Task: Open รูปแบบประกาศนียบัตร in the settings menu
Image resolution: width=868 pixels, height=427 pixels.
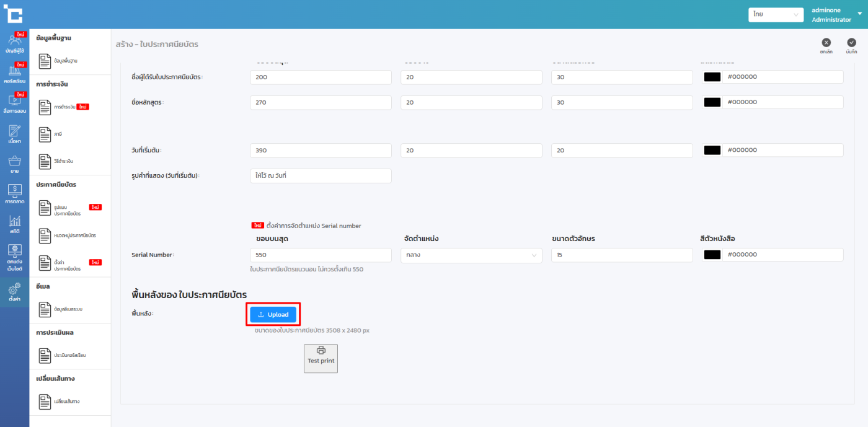Action: click(68, 208)
